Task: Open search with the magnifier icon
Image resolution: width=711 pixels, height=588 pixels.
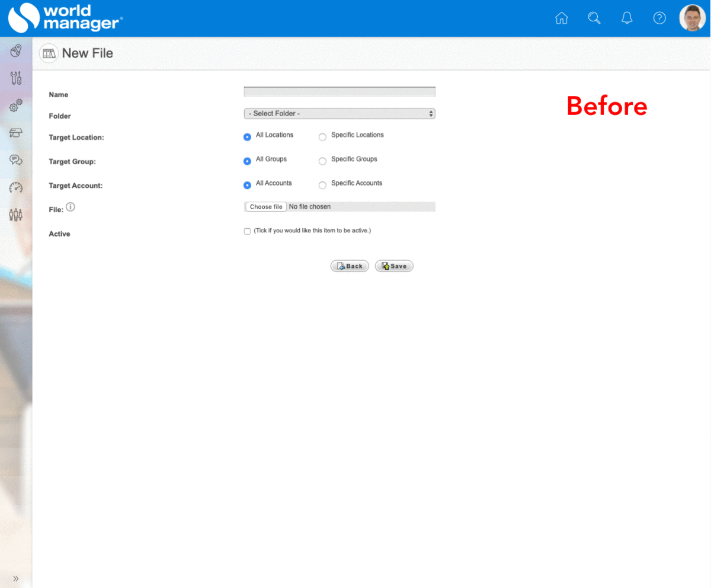Action: (x=594, y=18)
